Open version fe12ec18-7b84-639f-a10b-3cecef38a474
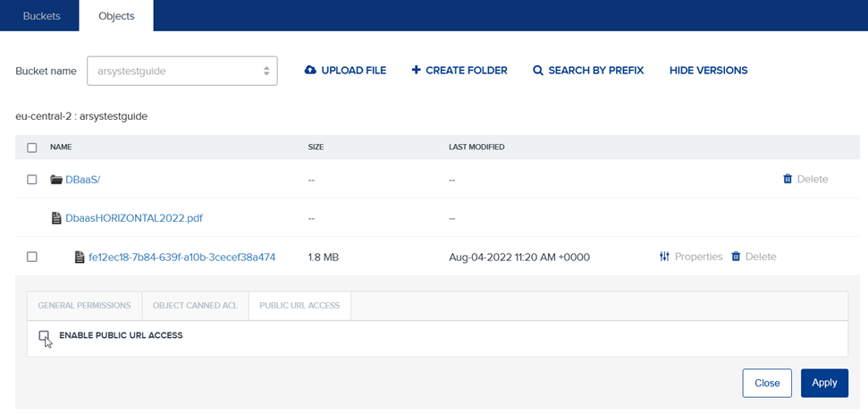Image resolution: width=868 pixels, height=414 pixels. coord(182,257)
